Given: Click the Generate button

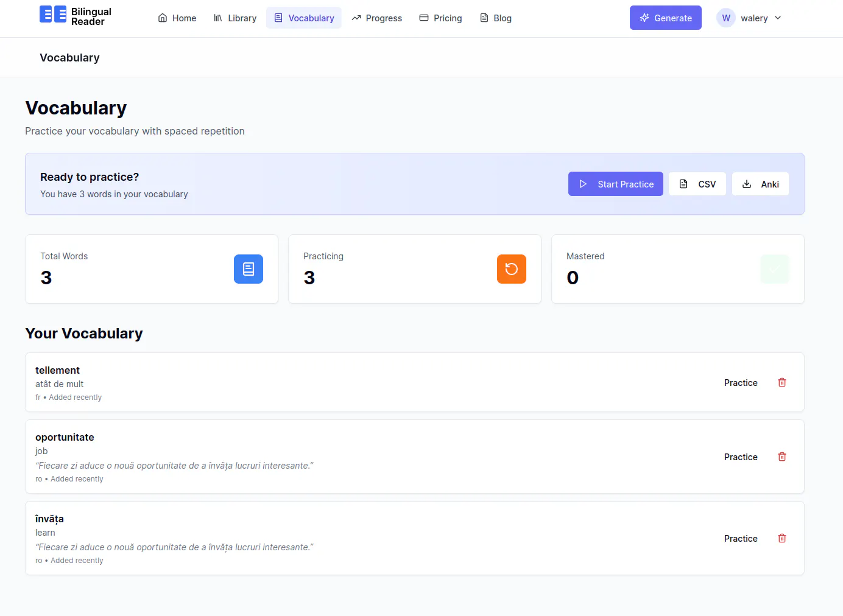Looking at the screenshot, I should point(666,18).
